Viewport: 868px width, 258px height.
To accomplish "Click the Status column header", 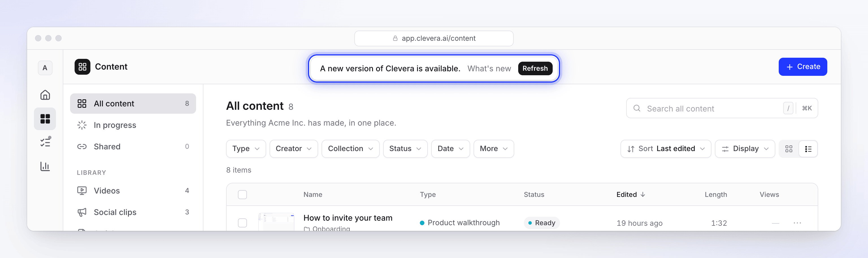I will [534, 195].
